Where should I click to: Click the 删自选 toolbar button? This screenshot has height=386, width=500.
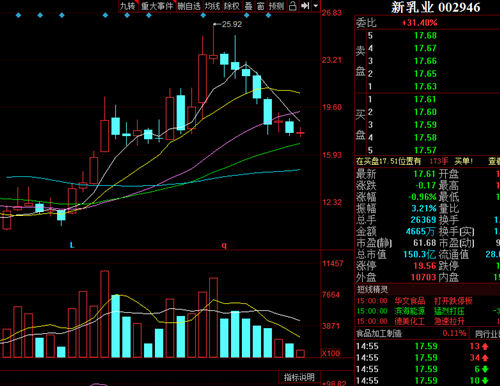point(189,6)
